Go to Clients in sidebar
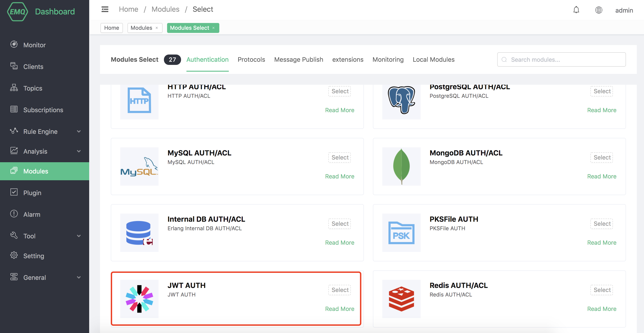This screenshot has width=644, height=333. [33, 66]
